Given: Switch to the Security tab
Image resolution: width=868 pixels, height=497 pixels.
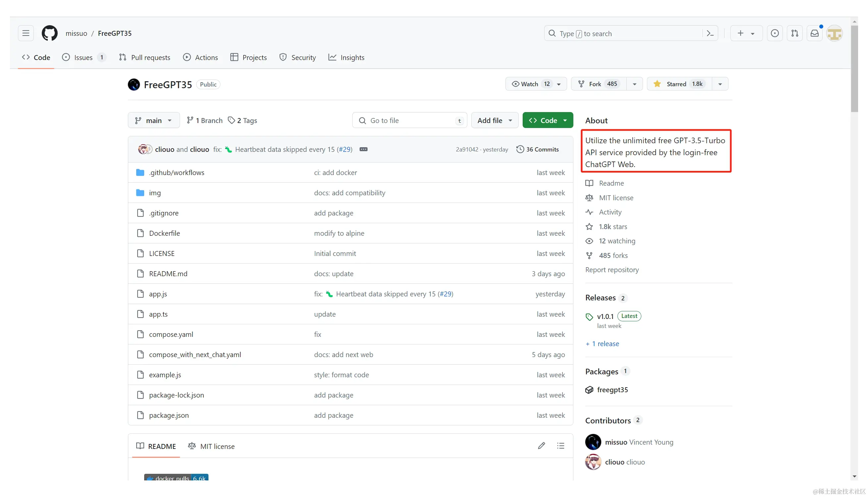Looking at the screenshot, I should click(x=298, y=57).
